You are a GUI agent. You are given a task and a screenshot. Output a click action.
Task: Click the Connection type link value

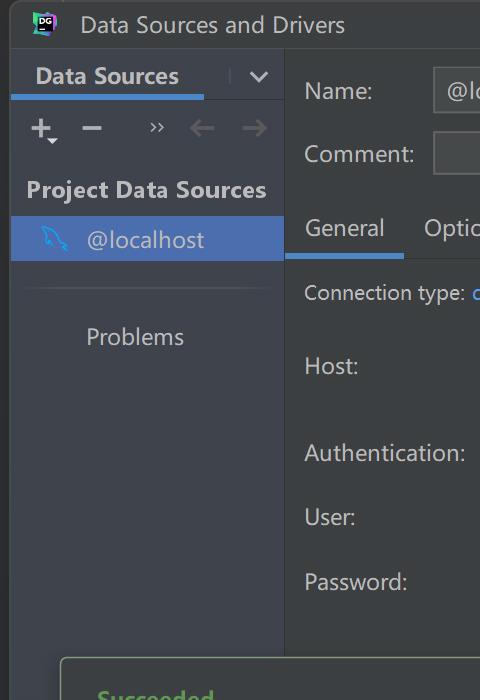coord(476,293)
